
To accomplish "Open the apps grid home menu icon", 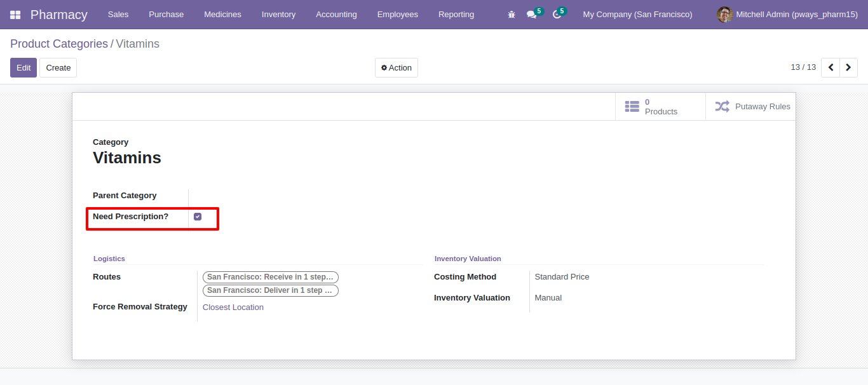I will [15, 15].
